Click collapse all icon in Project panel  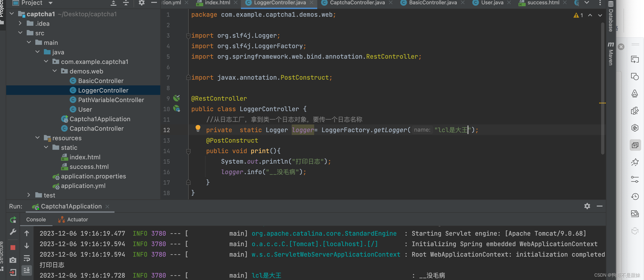point(126,3)
